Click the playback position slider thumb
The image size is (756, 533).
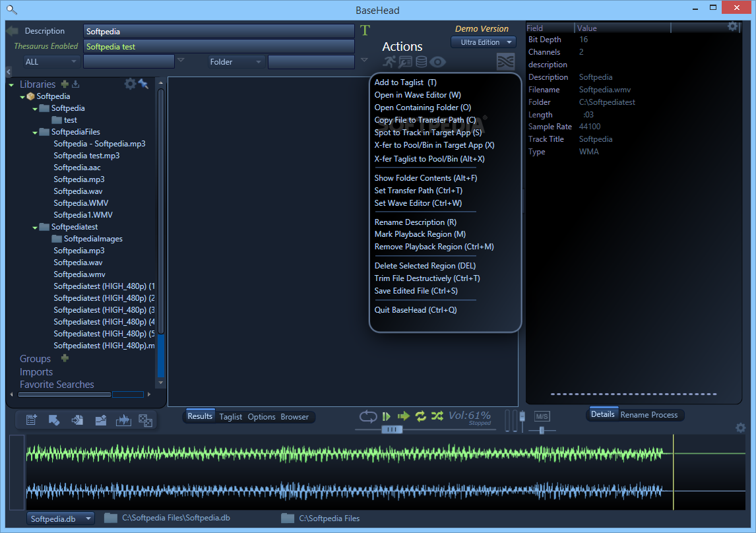391,429
